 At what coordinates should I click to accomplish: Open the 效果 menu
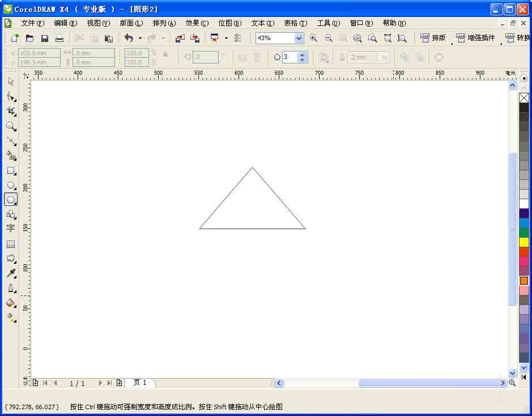coord(197,23)
